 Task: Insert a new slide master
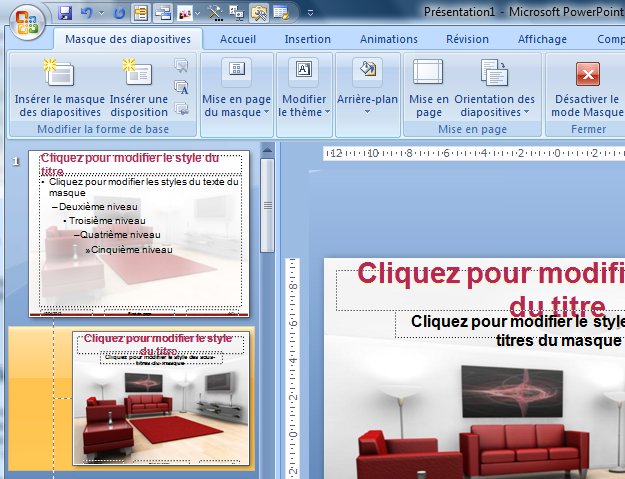(x=59, y=89)
